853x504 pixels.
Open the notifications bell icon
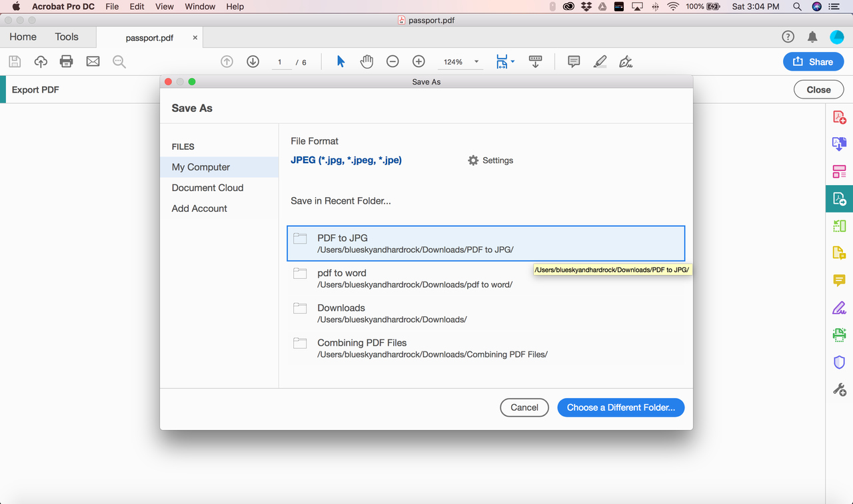click(812, 37)
